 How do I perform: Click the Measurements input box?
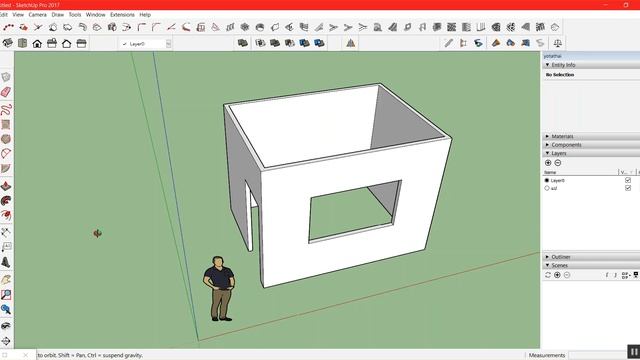pyautogui.click(x=597, y=355)
